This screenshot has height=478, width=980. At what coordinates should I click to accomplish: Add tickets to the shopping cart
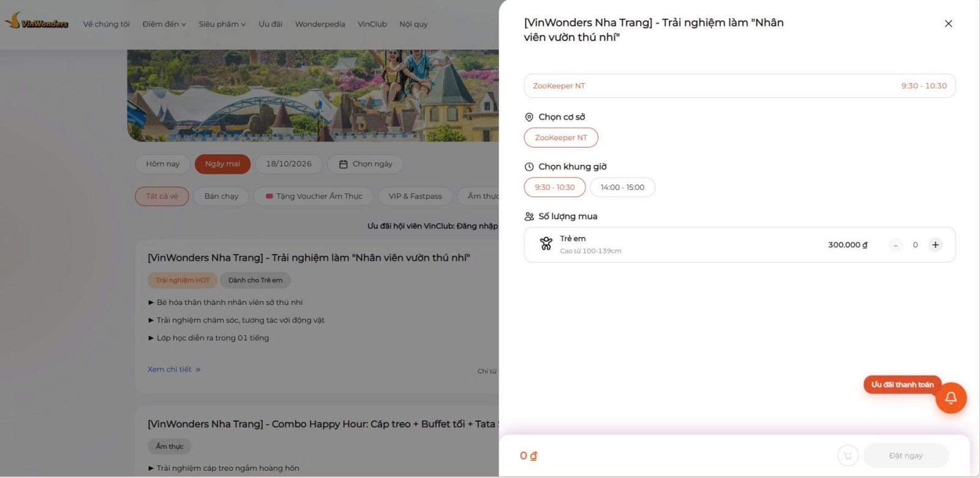848,455
